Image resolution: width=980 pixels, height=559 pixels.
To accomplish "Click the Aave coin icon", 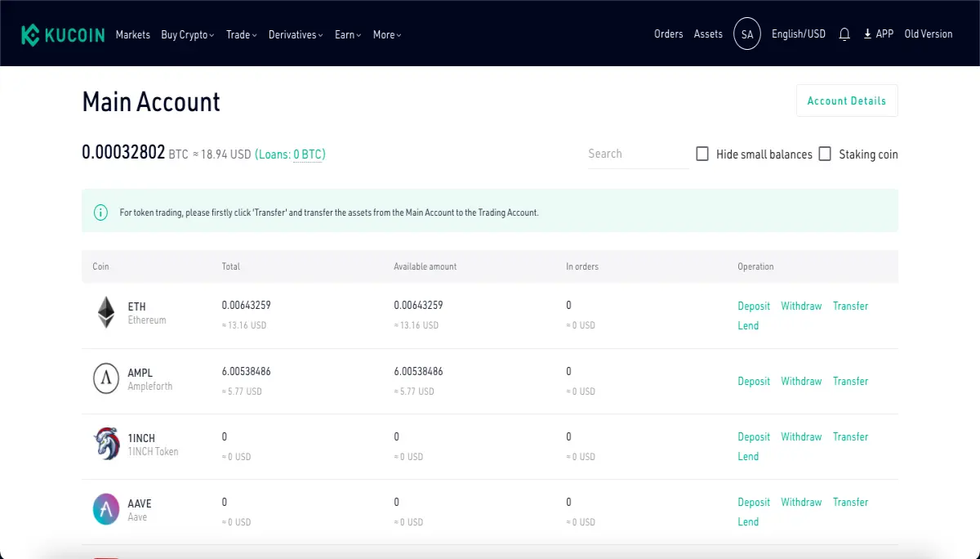I will coord(106,509).
